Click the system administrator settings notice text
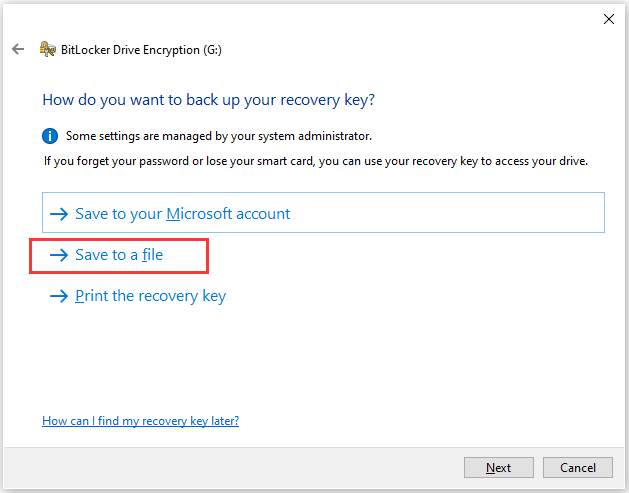 [x=219, y=136]
